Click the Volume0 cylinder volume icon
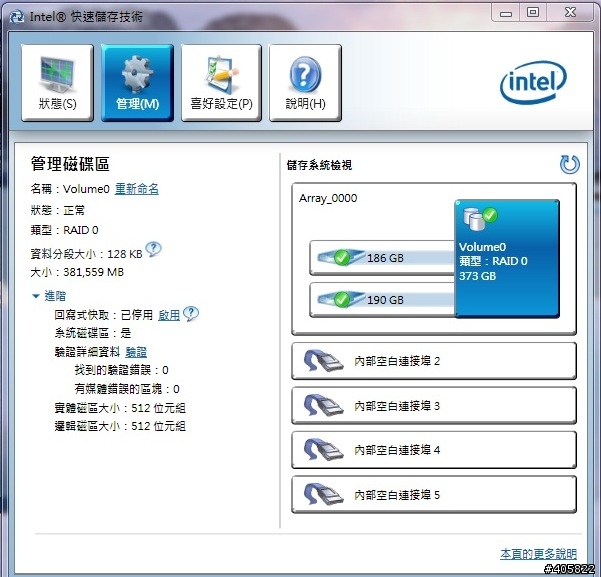The width and height of the screenshot is (601, 577). (480, 219)
